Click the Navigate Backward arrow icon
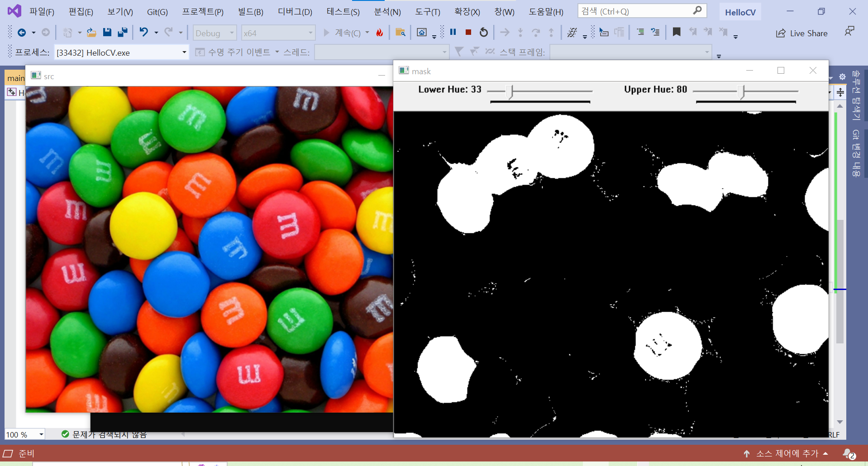Viewport: 868px width, 466px height. (21, 33)
